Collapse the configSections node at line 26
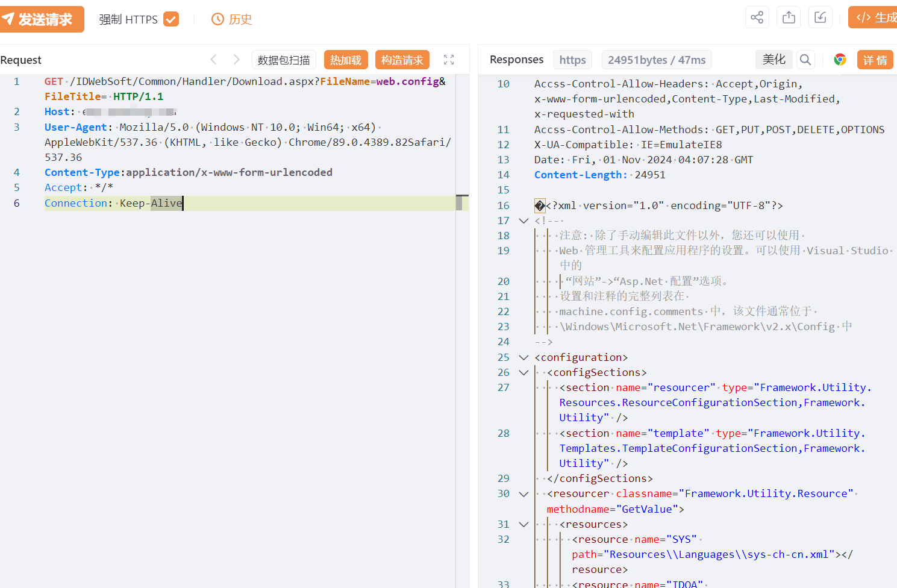897x588 pixels. tap(524, 372)
